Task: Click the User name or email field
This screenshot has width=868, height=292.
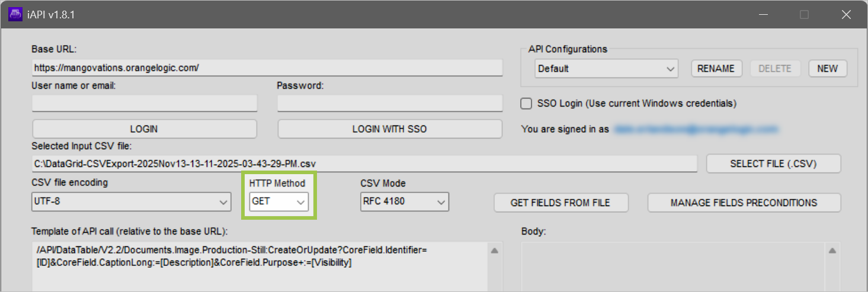Action: point(145,104)
